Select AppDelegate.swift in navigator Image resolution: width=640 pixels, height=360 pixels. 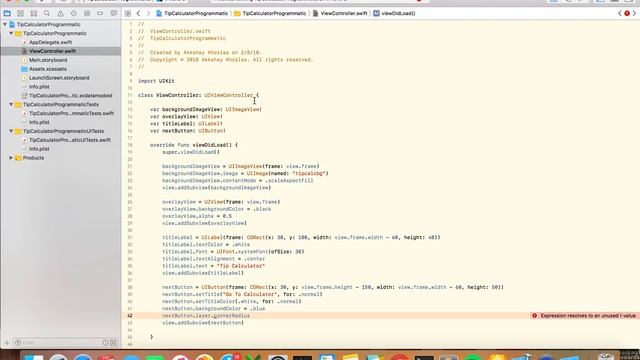tap(50, 42)
